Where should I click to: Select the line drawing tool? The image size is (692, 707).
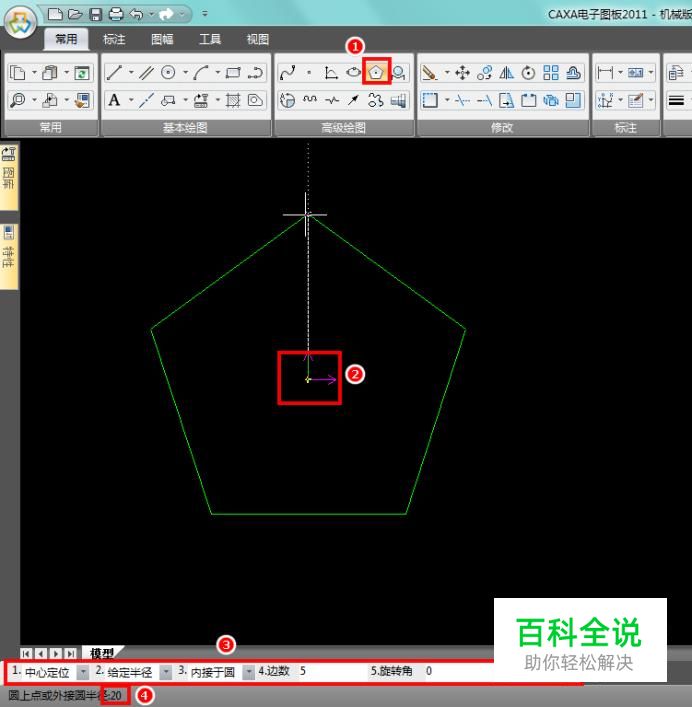pyautogui.click(x=114, y=73)
